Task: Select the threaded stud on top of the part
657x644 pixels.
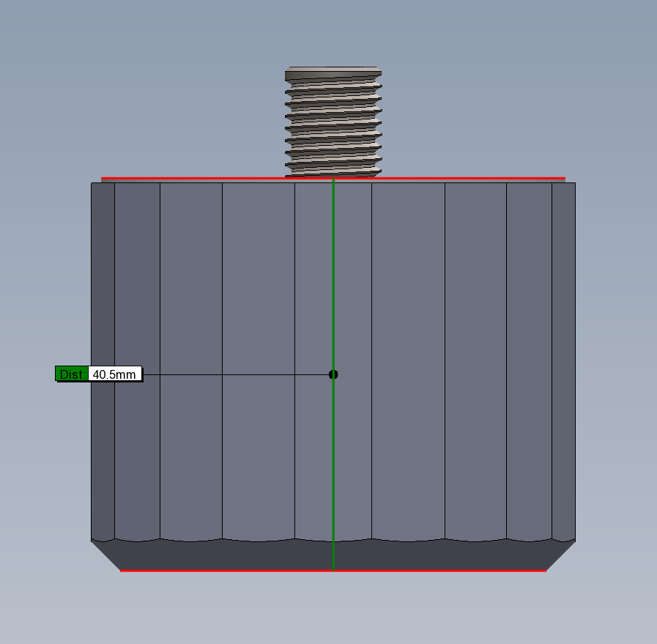Action: [333, 122]
